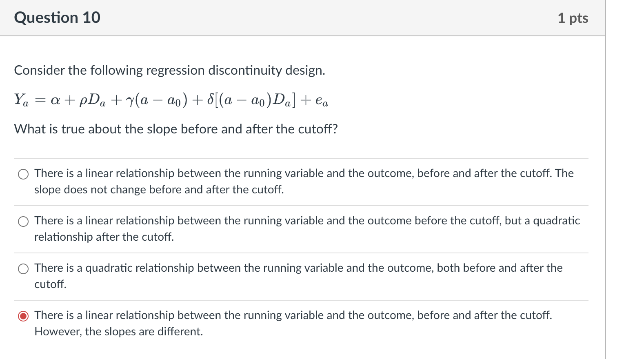
Task: Click the alpha intercept term in equation
Action: click(55, 100)
